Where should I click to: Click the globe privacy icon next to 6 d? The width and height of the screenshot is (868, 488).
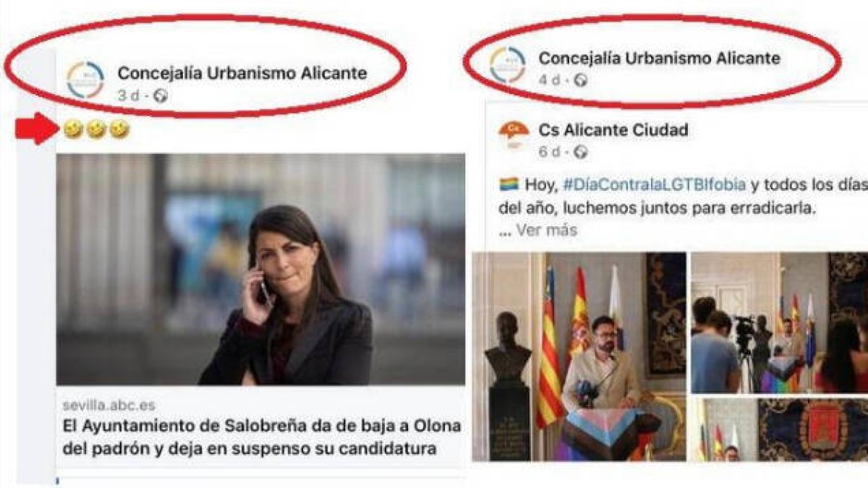point(580,153)
